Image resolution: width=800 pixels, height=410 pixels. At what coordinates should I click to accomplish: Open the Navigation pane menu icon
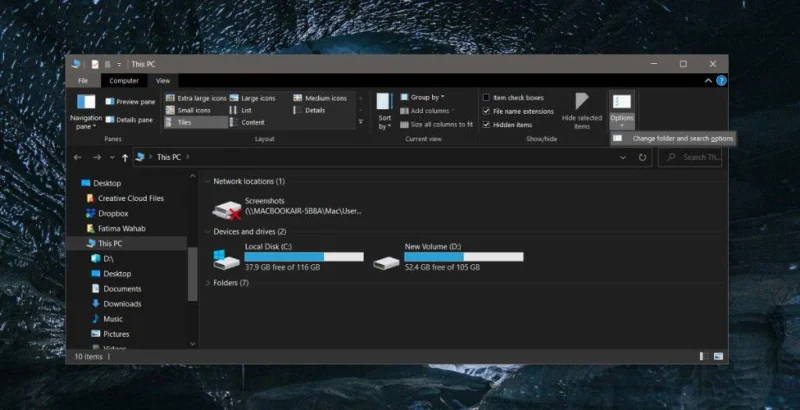[86, 101]
